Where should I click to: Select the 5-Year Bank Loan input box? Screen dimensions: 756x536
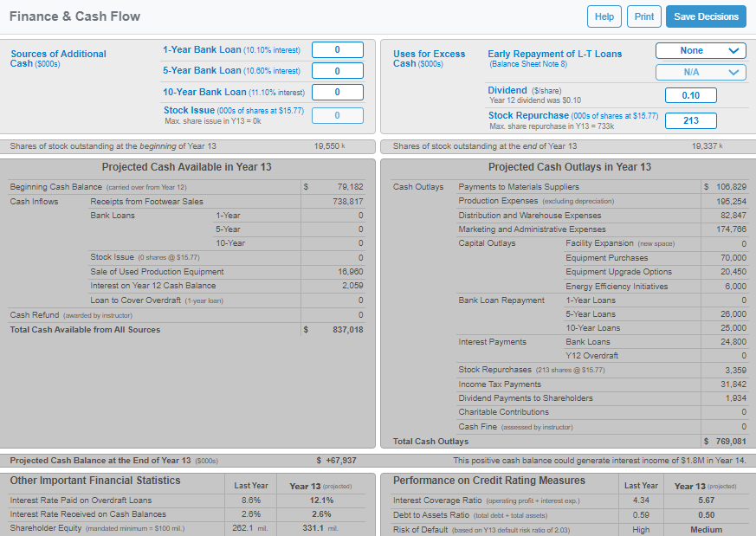tap(337, 71)
